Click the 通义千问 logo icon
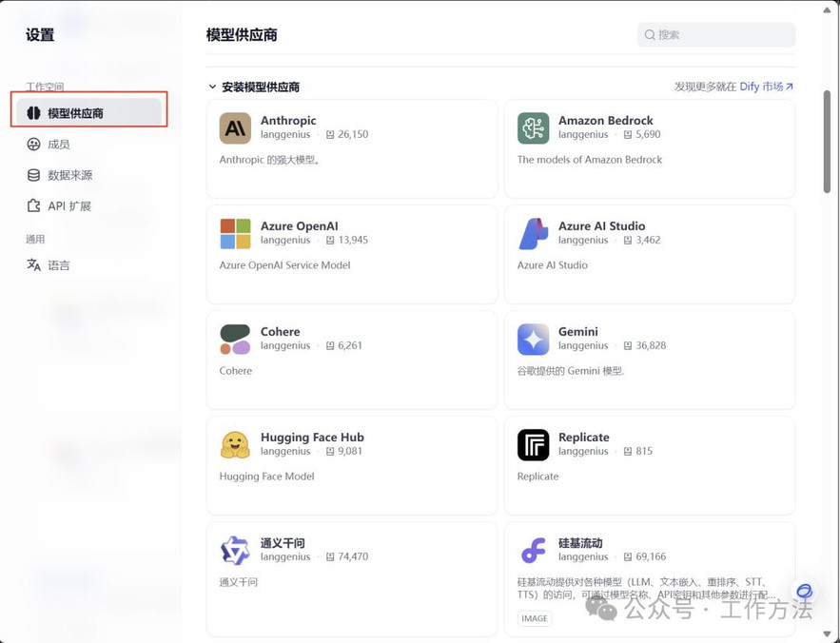Screen dimensions: 840x643 (x=235, y=551)
